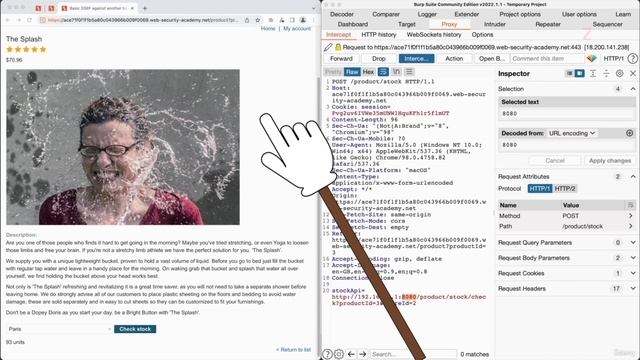Open the search settings gear icon
The height and width of the screenshot is (360, 640).
pos(338,354)
